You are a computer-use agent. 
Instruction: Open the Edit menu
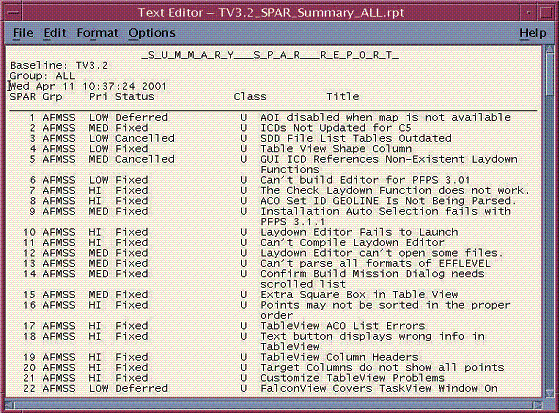(55, 33)
